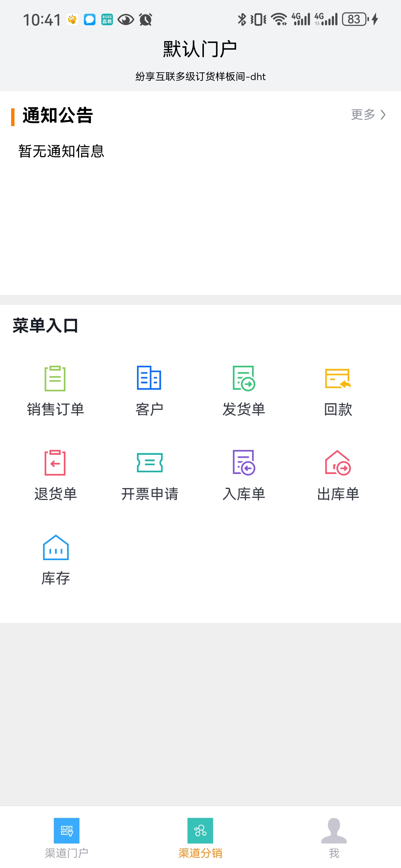Select the 回款 payment icon

pos(338,379)
